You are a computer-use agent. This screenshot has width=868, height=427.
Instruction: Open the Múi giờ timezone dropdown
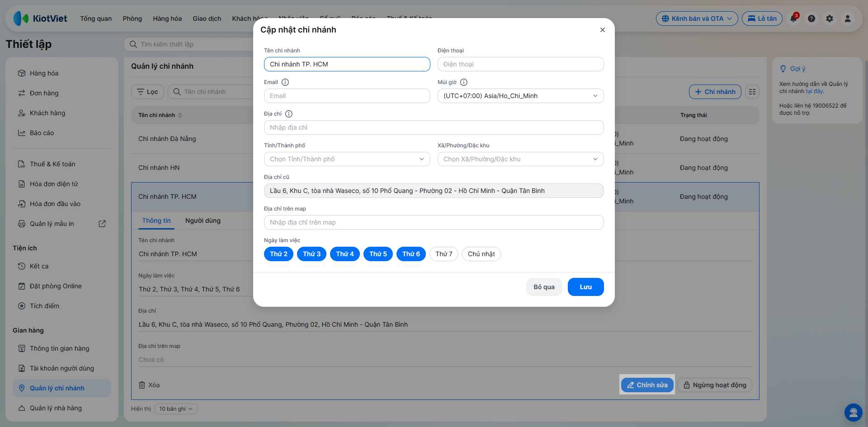(520, 96)
